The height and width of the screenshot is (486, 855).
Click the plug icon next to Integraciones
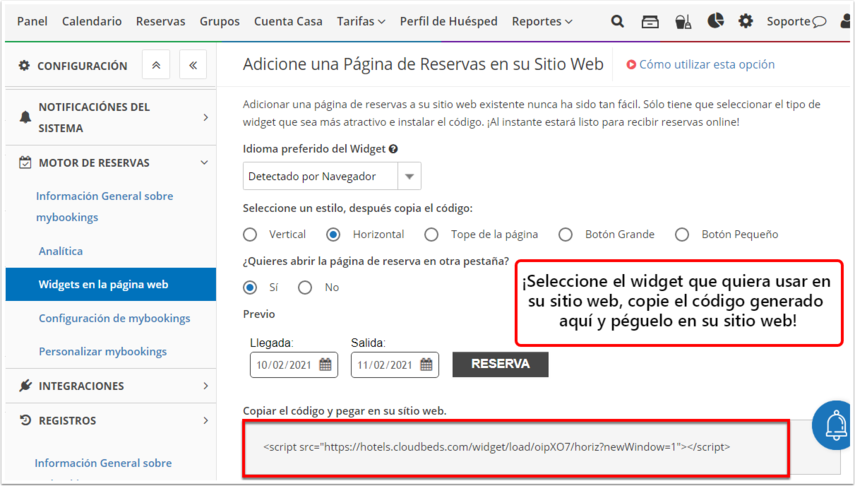25,386
